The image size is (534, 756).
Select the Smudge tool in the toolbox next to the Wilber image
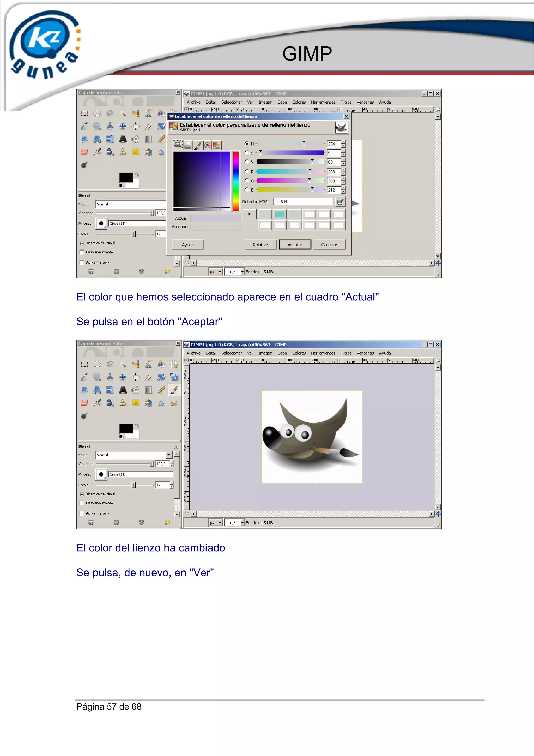coord(174,403)
